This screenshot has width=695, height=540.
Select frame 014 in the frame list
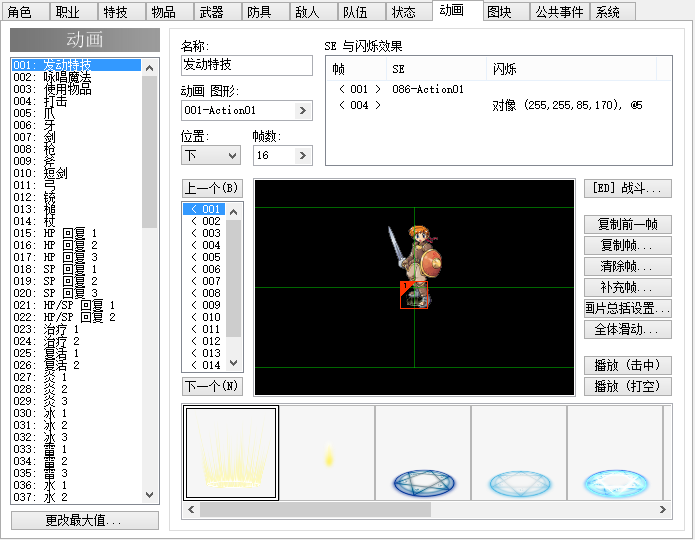pos(204,365)
